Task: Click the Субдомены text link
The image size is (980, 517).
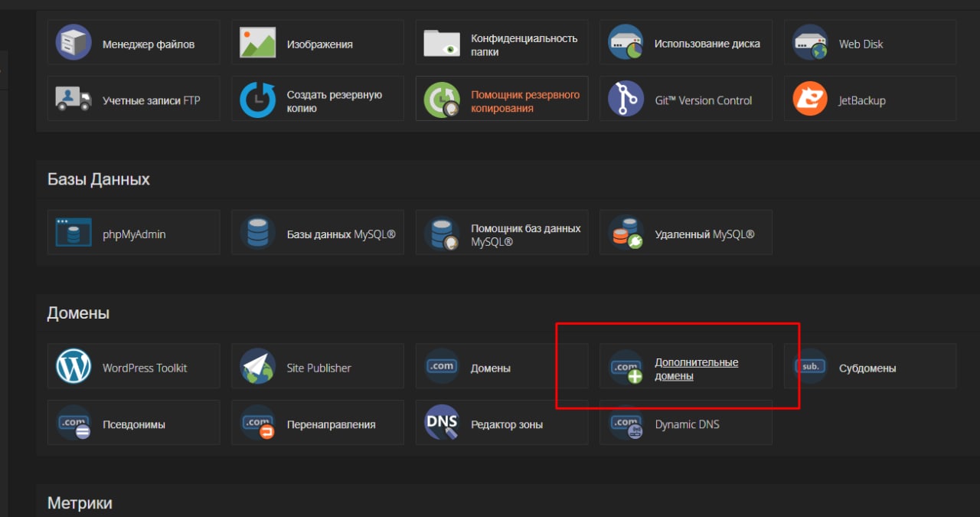Action: point(867,368)
